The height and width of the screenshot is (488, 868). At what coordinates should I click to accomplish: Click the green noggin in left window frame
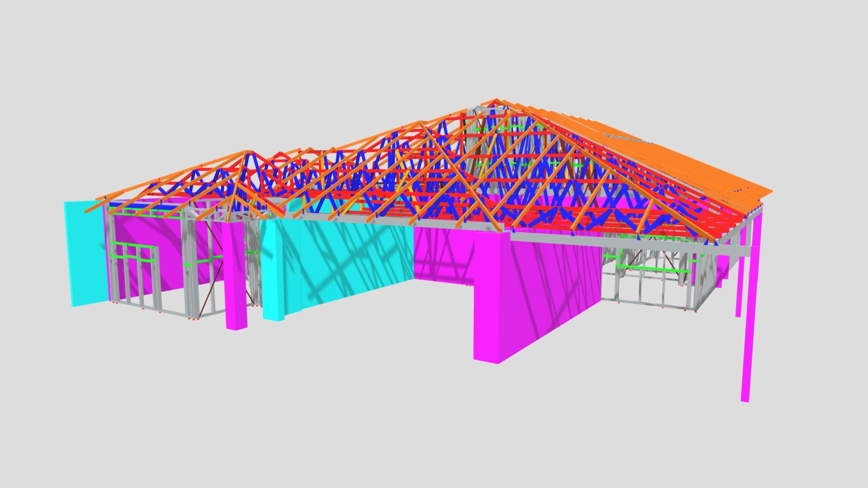[x=131, y=244]
